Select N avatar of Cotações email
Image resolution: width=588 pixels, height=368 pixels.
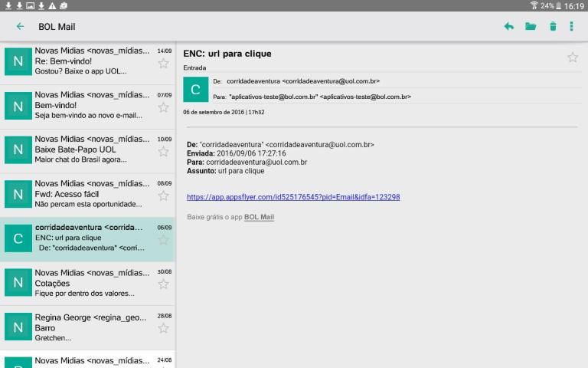(x=18, y=282)
